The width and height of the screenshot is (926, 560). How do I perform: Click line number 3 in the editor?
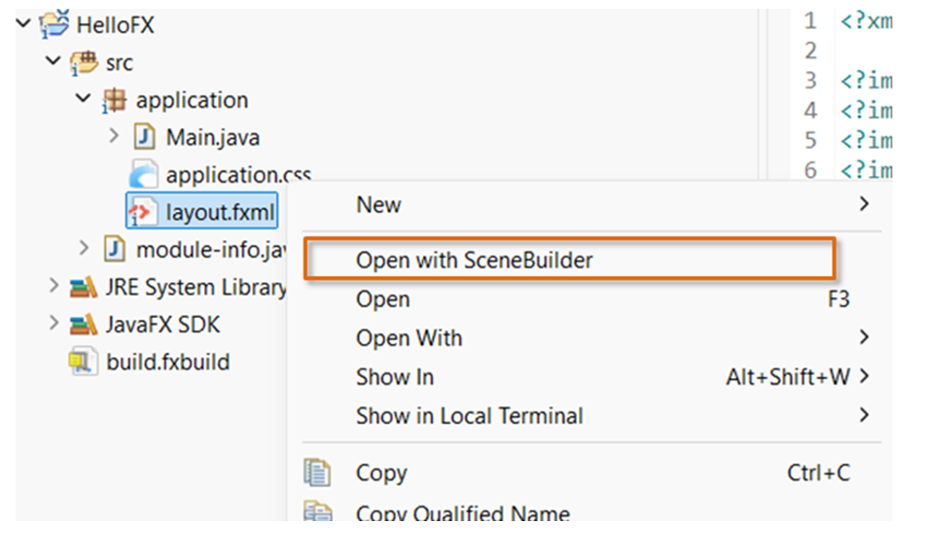pyautogui.click(x=810, y=81)
